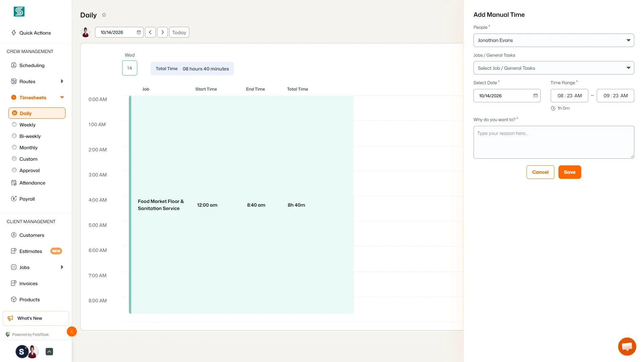This screenshot has width=644, height=362.
Task: Click the Attendance calendar icon
Action: click(14, 183)
